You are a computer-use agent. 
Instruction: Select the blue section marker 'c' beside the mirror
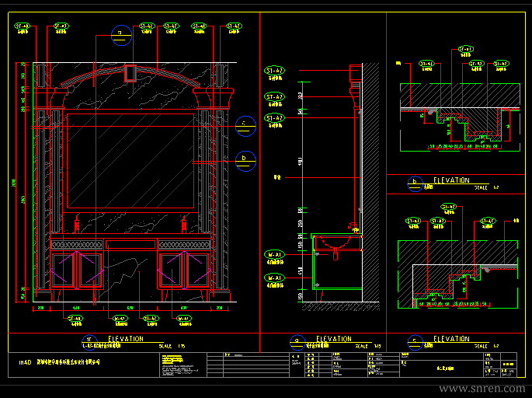245,126
